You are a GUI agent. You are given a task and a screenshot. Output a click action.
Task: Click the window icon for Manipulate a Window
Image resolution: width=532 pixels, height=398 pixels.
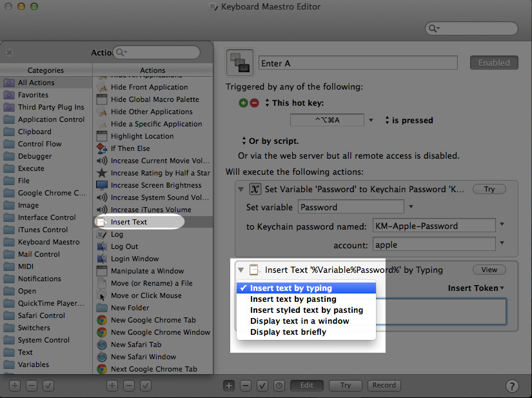102,271
